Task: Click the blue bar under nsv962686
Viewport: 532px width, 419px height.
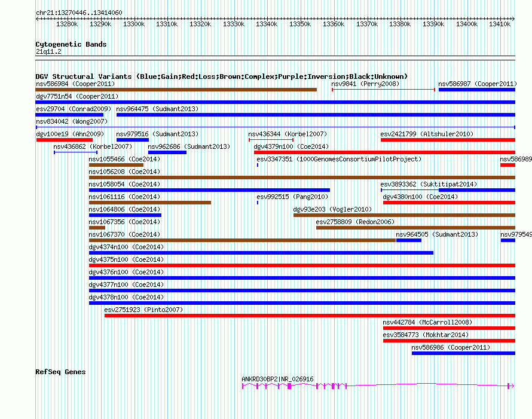Action: coord(167,152)
